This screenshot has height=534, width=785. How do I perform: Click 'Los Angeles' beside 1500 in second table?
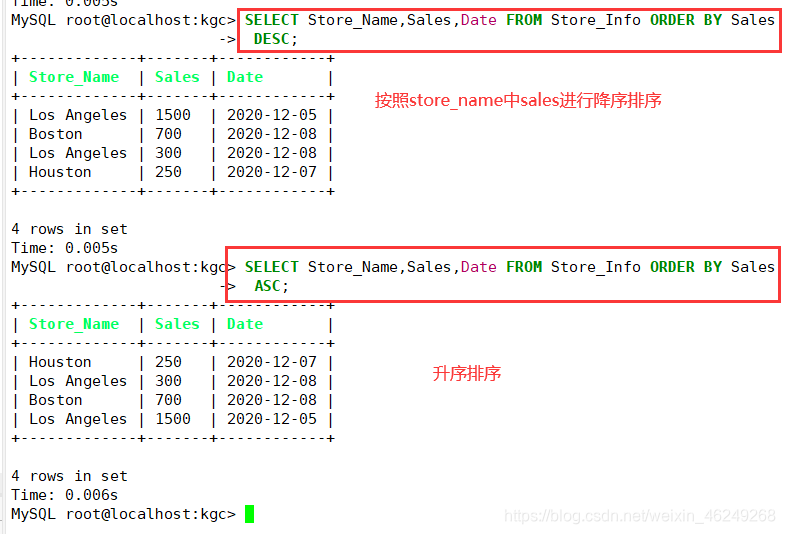pos(78,419)
